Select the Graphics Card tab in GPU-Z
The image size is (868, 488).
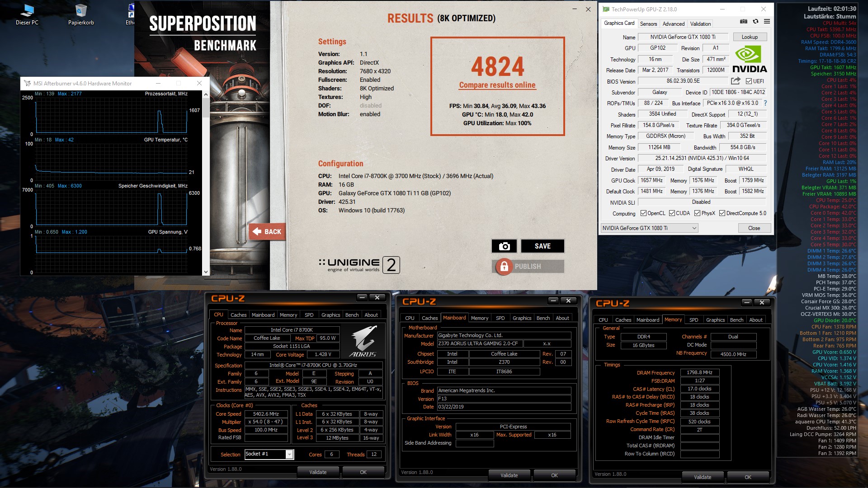point(619,23)
